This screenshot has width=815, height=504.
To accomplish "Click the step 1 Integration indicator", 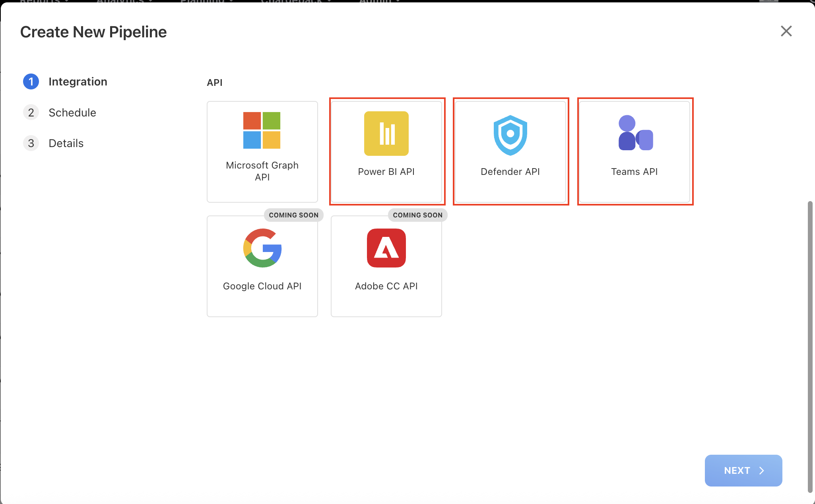I will click(x=31, y=81).
